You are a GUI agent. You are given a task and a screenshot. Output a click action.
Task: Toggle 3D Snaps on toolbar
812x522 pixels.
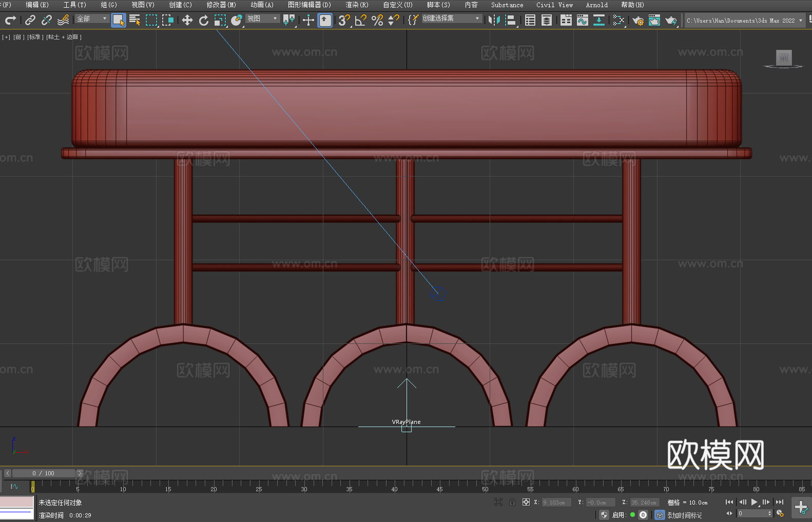pyautogui.click(x=344, y=20)
